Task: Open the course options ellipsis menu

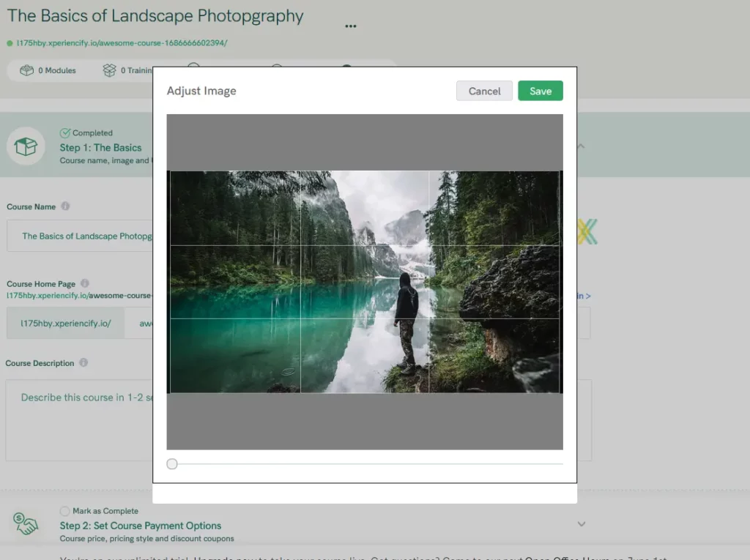Action: point(350,26)
